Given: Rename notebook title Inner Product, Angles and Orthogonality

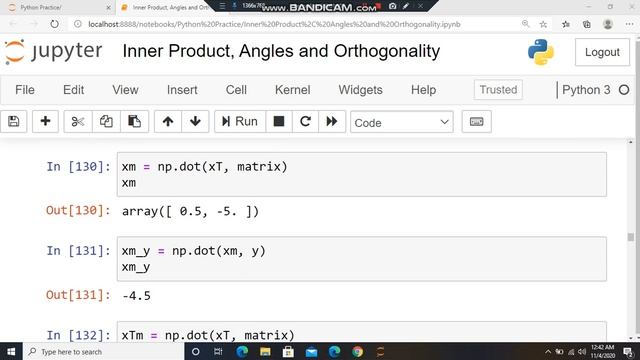Looking at the screenshot, I should tap(281, 51).
